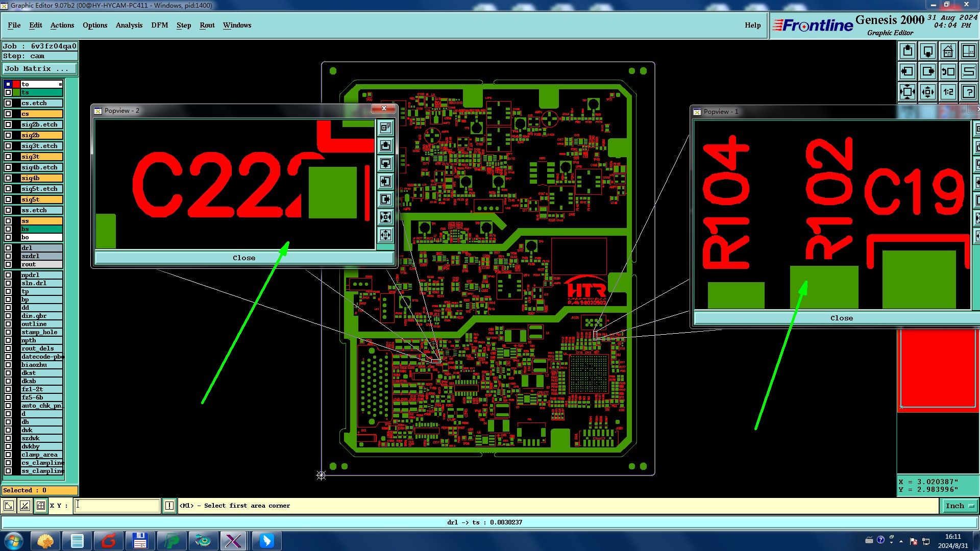This screenshot has width=980, height=551.
Task: Click the angle measurement mode icon
Action: pos(24,506)
